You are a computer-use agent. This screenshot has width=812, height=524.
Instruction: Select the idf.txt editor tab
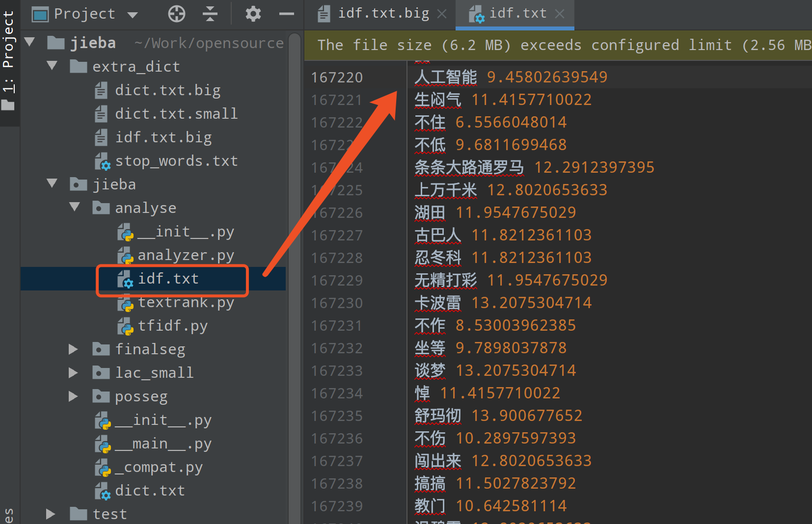(518, 13)
